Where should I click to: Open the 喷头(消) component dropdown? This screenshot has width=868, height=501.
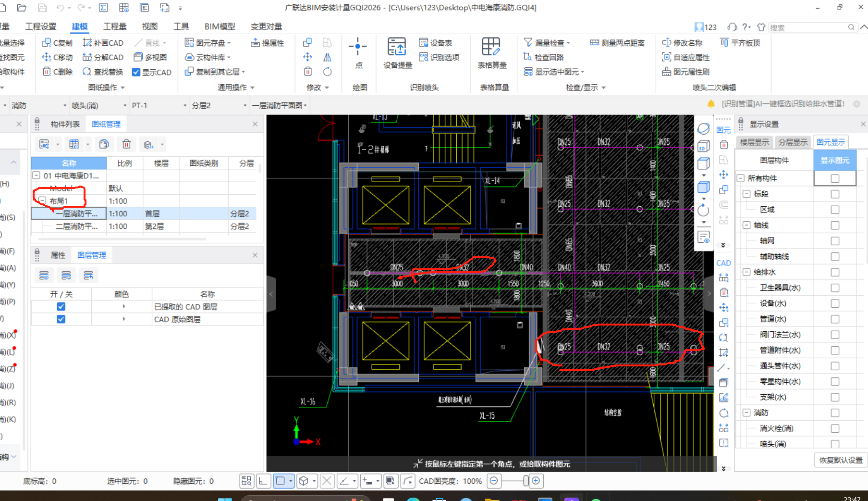pyautogui.click(x=125, y=105)
